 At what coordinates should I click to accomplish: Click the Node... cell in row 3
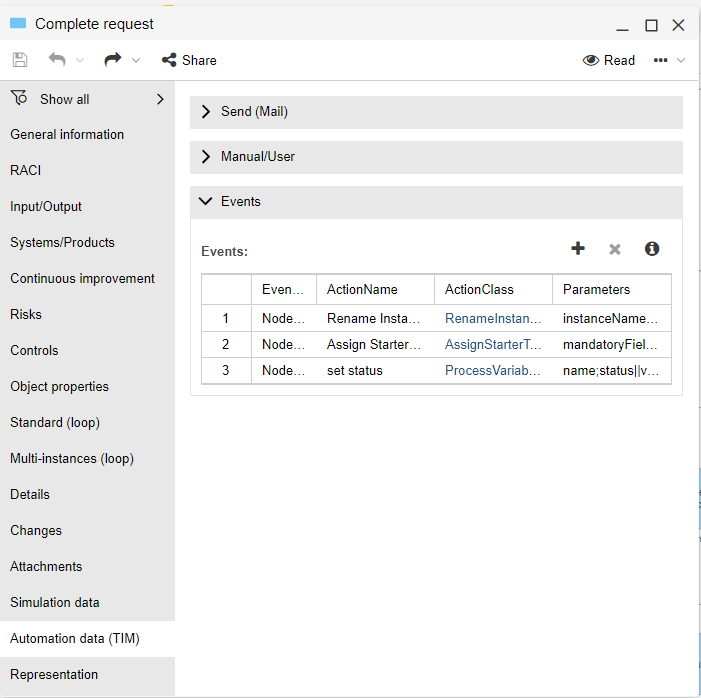coord(284,370)
